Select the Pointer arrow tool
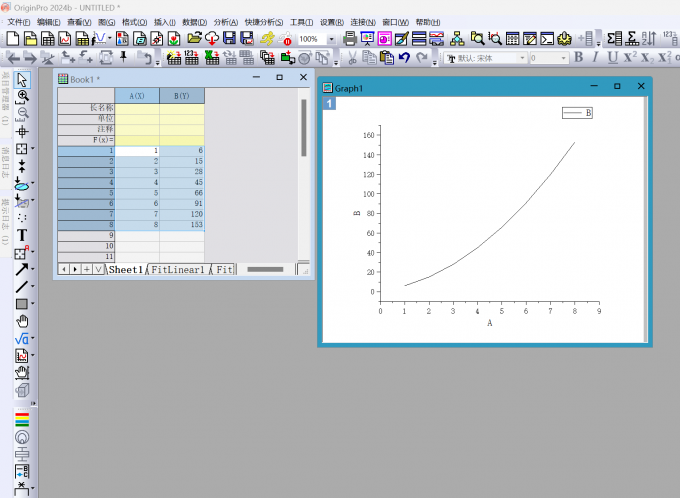The height and width of the screenshot is (498, 680). [x=22, y=80]
